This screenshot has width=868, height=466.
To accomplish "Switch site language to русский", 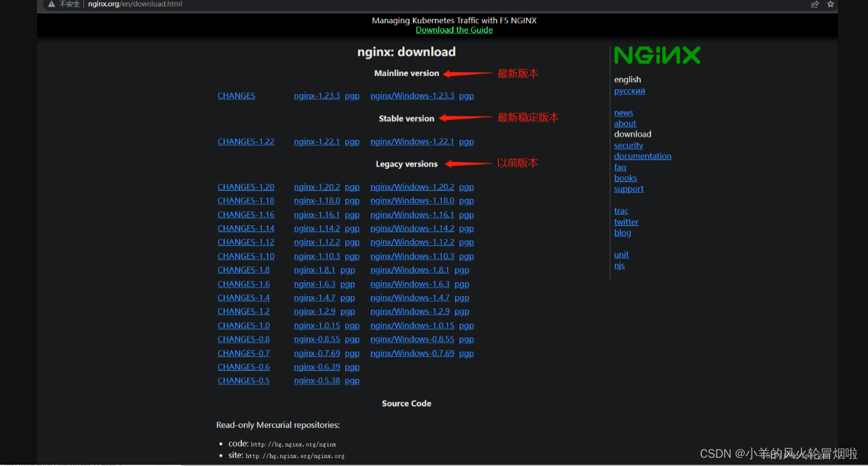I will (x=629, y=90).
